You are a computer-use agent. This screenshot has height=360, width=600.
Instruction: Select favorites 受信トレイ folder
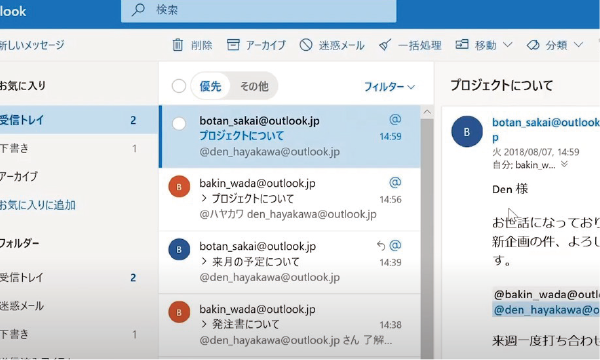(79, 120)
